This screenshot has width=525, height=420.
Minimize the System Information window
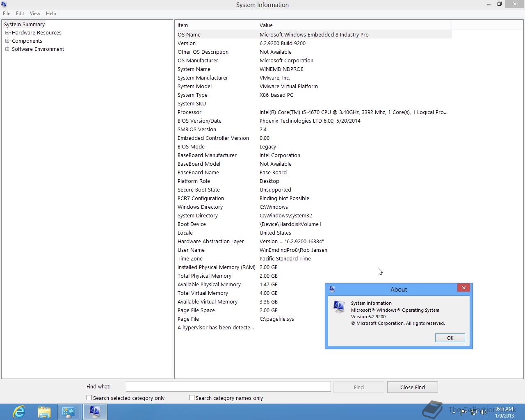tap(489, 4)
